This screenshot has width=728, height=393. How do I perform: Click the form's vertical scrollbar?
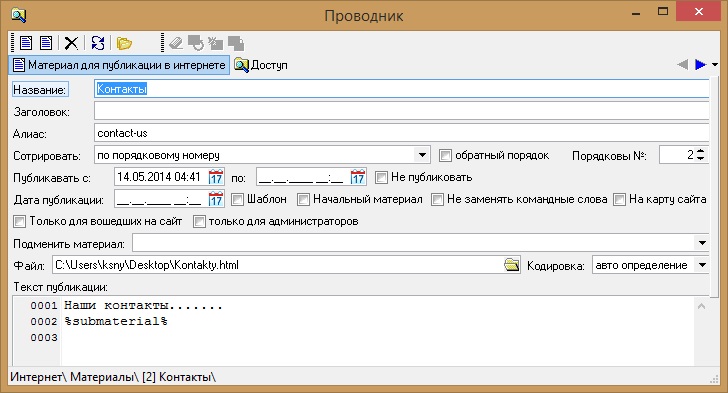714,188
